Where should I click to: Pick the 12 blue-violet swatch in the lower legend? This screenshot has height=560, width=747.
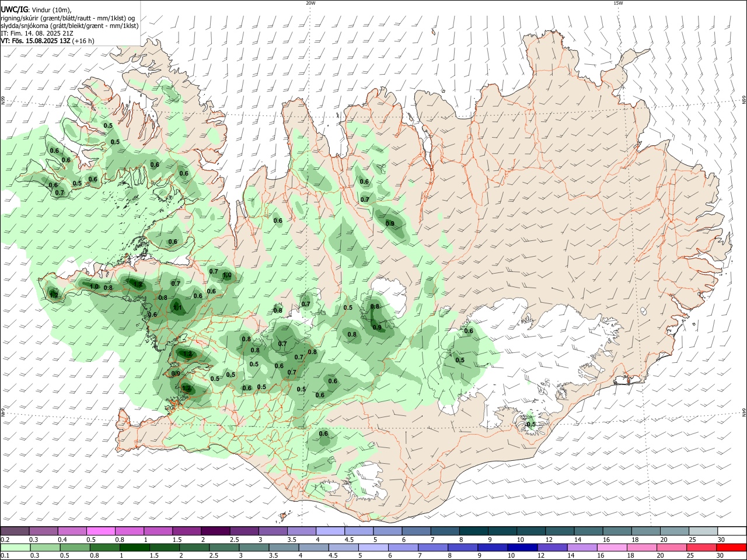(x=551, y=547)
